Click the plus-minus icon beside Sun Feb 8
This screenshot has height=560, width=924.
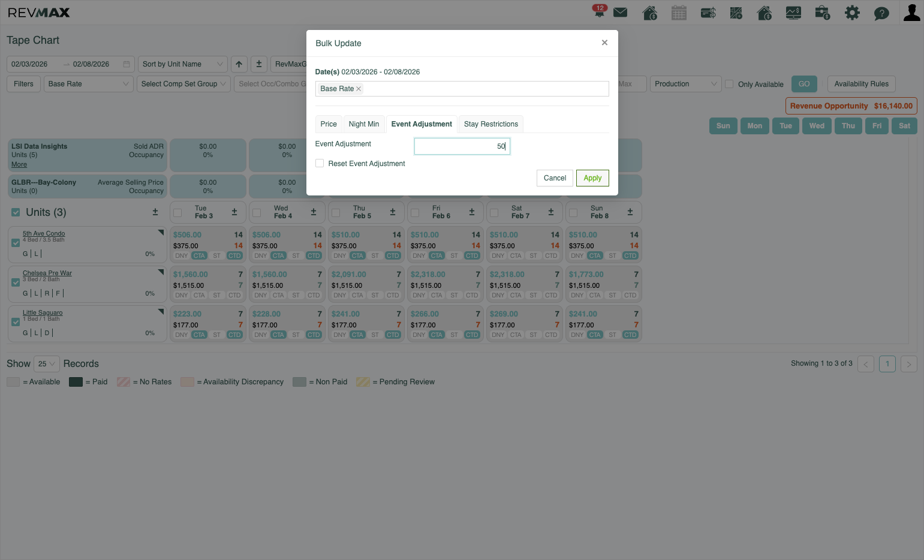630,212
